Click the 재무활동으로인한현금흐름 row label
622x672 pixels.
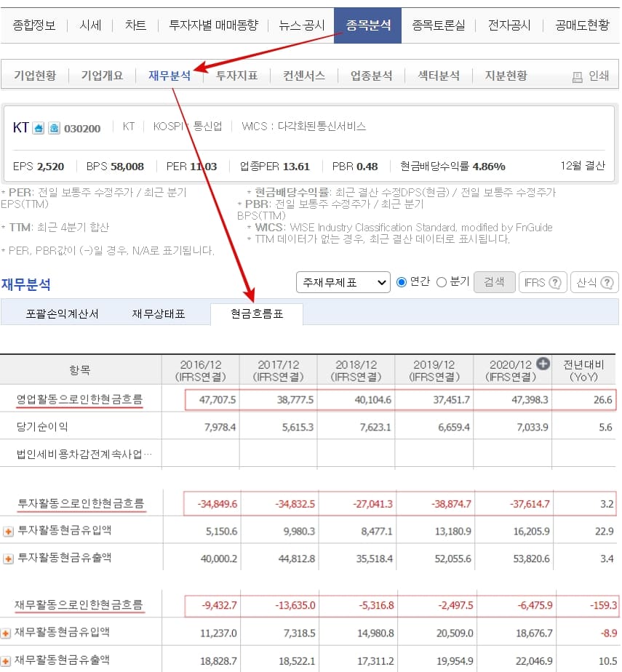tap(79, 604)
